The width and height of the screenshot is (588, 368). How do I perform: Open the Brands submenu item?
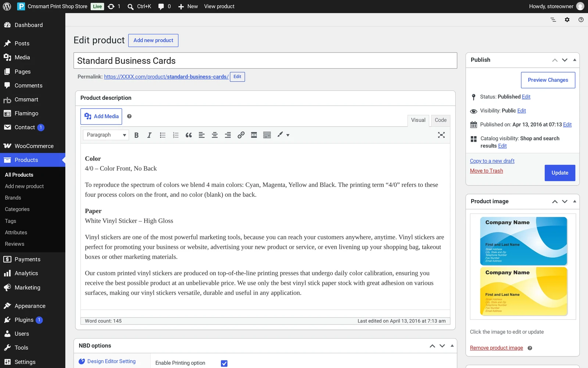(x=13, y=198)
